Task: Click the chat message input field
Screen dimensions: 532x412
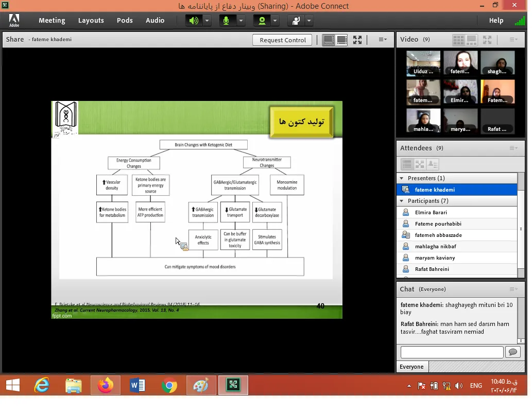Action: point(452,352)
